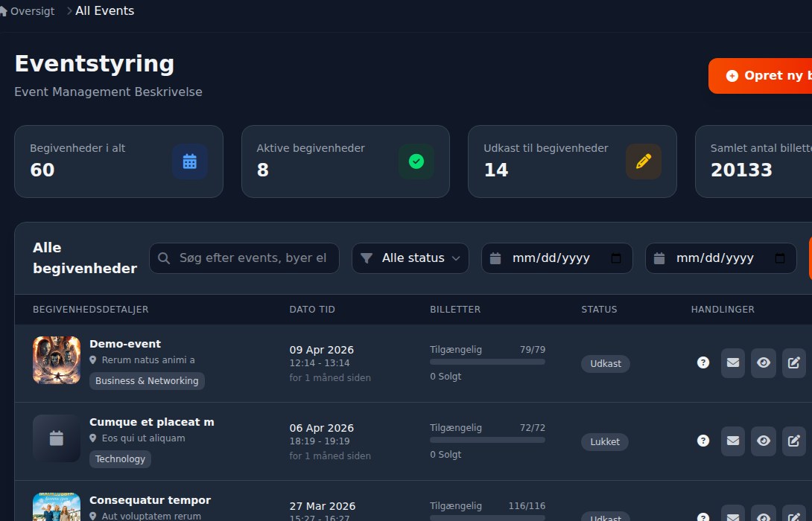
Task: Click the blue calendar icon in Begivenheder i alt card
Action: click(190, 162)
